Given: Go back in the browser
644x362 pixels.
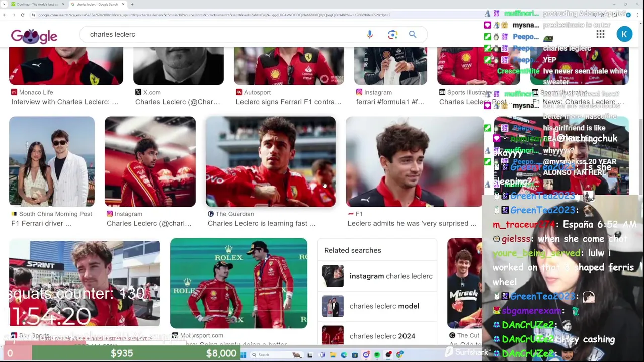Looking at the screenshot, I should click(5, 15).
